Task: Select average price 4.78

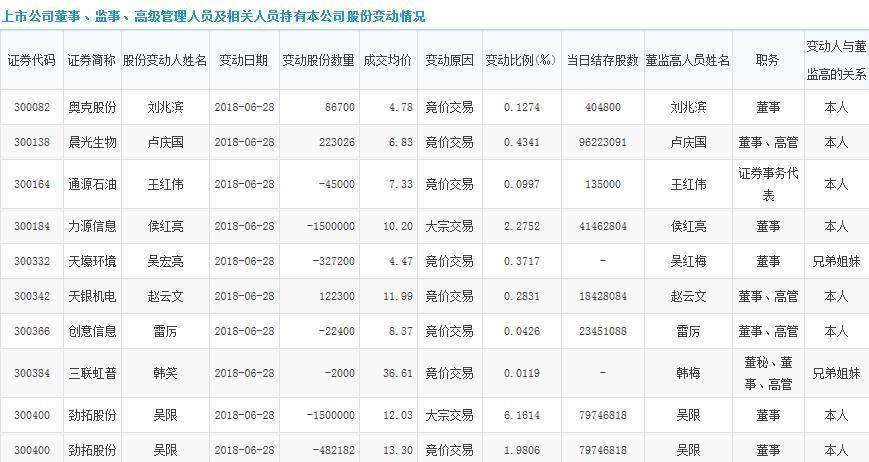Action: point(401,107)
